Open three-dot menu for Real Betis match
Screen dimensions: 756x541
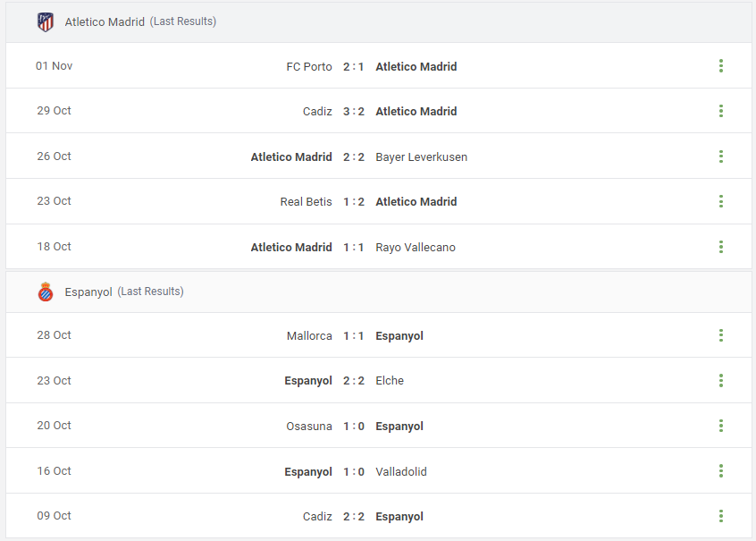[721, 201]
